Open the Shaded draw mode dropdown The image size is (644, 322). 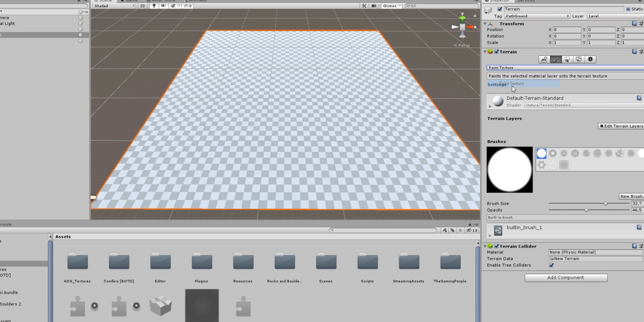click(114, 6)
